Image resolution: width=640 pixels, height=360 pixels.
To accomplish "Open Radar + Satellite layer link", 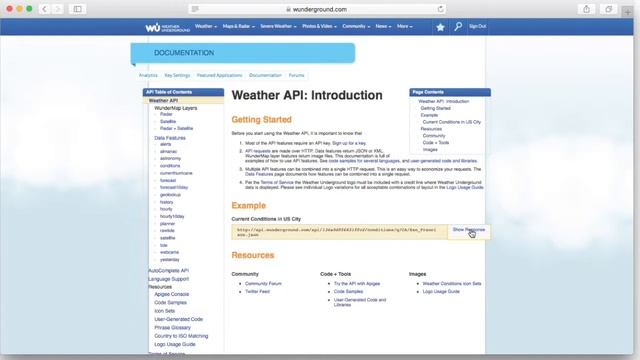I will [x=176, y=128].
